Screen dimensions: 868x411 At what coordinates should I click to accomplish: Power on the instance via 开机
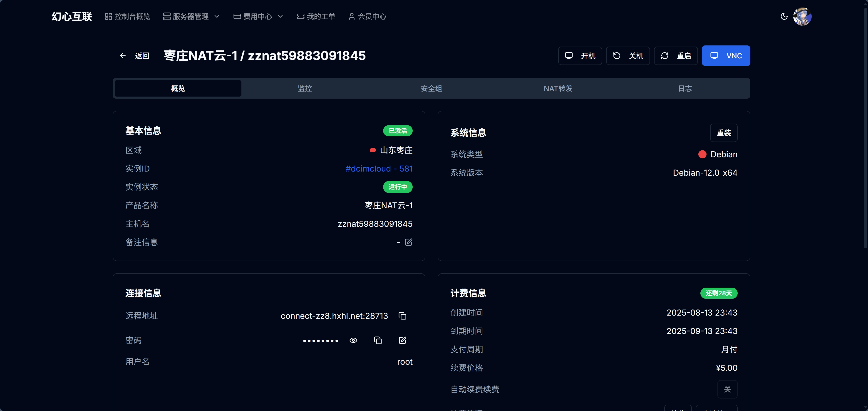coord(580,56)
